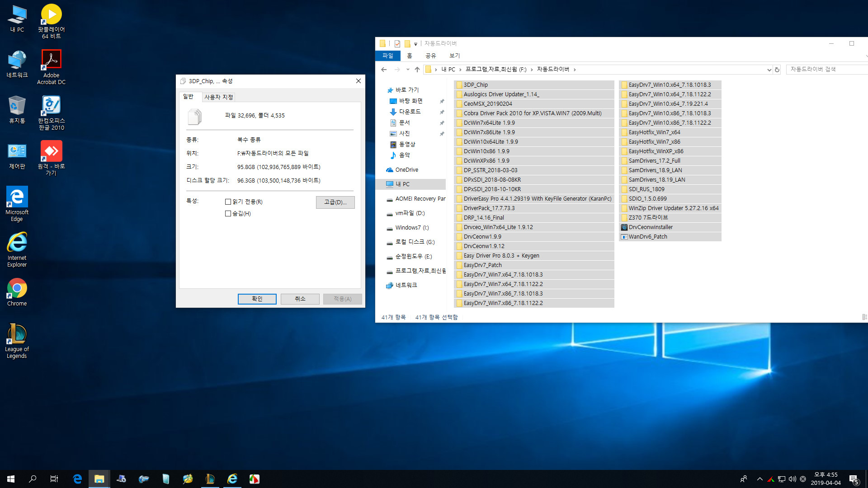The height and width of the screenshot is (488, 868).
Task: Click the 보기 tab in File Explorer ribbon
Action: click(454, 55)
